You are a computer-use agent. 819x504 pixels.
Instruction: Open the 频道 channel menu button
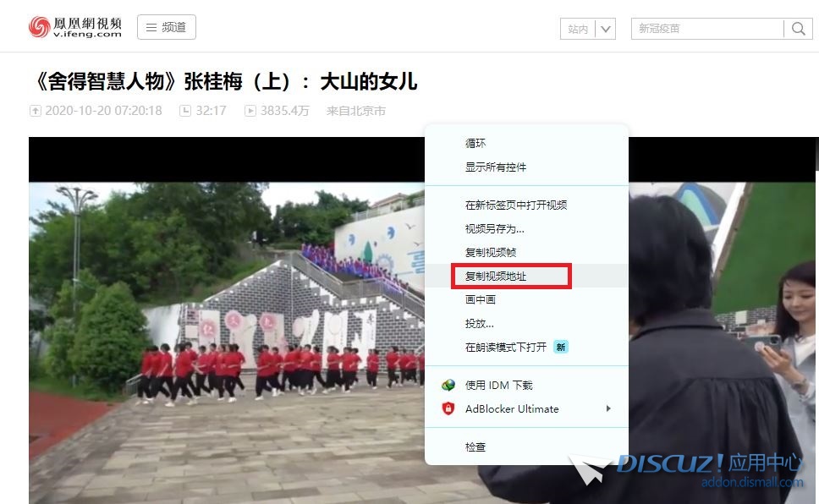click(x=167, y=27)
